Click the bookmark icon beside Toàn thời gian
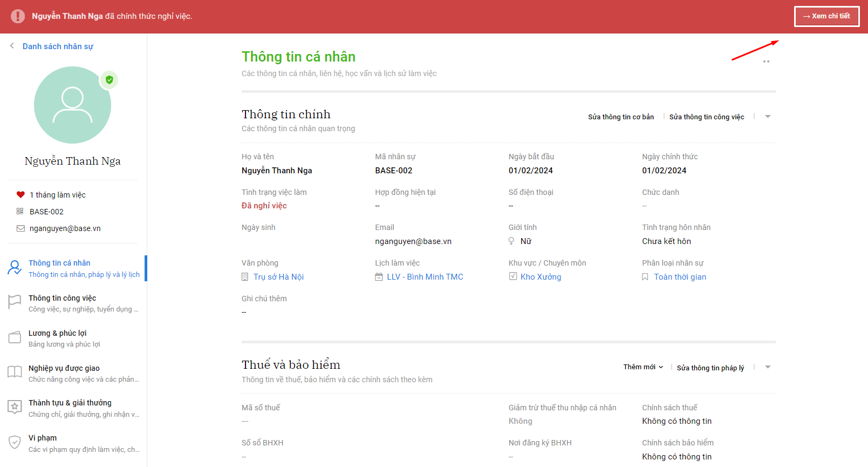 coord(645,277)
